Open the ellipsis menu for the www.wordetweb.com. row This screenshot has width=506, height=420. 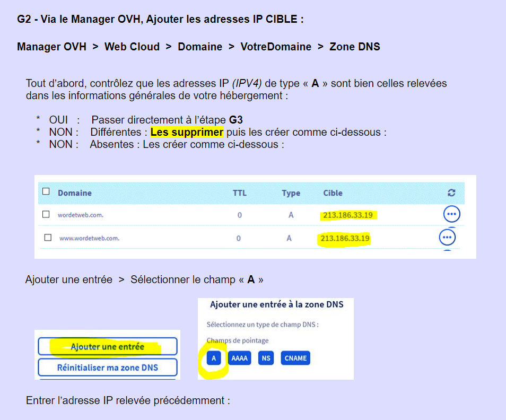tap(447, 237)
